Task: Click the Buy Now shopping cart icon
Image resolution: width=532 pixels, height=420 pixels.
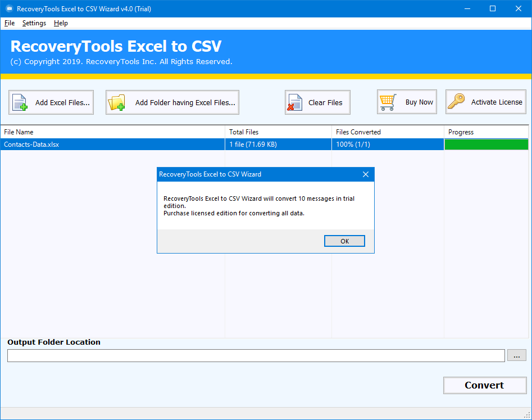Action: pyautogui.click(x=388, y=102)
